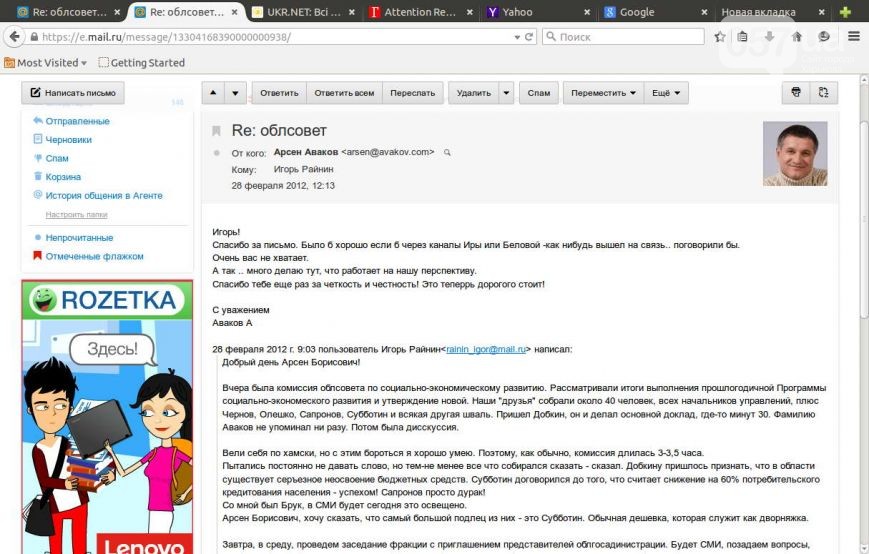Toggle the bookmark star for this page

pos(720,36)
